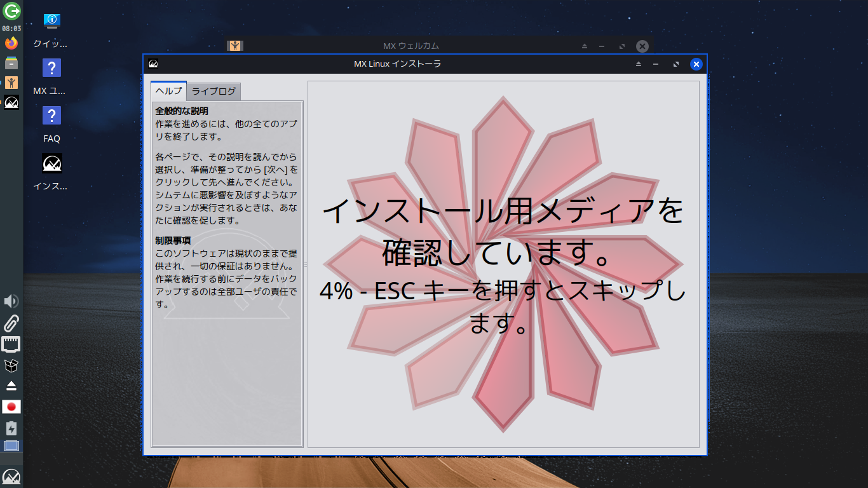Shade the MX Linux インストーラ window
This screenshot has width=868, height=488.
click(639, 64)
